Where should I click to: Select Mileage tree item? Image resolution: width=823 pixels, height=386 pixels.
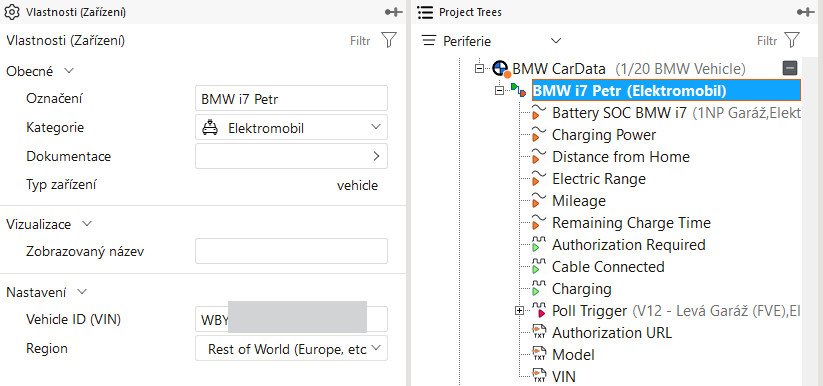[579, 201]
